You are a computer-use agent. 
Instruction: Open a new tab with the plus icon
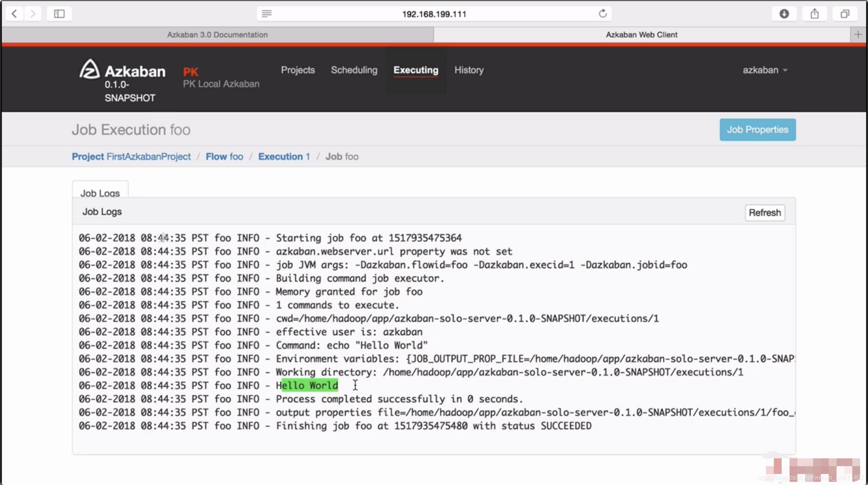pos(858,35)
